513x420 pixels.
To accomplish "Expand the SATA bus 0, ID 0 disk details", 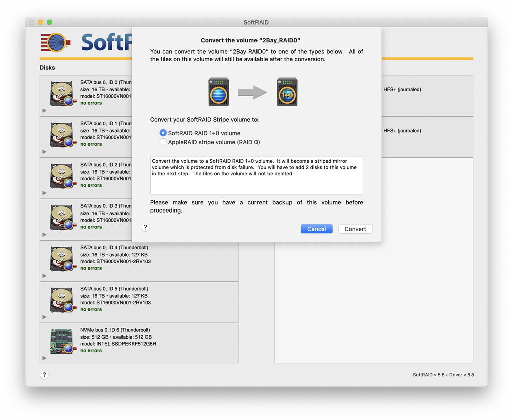I will tap(44, 111).
